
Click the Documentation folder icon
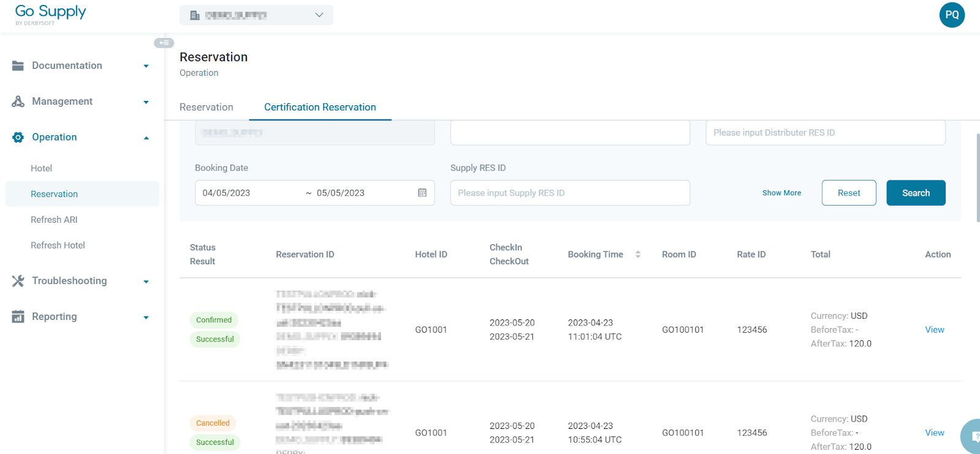click(x=18, y=65)
